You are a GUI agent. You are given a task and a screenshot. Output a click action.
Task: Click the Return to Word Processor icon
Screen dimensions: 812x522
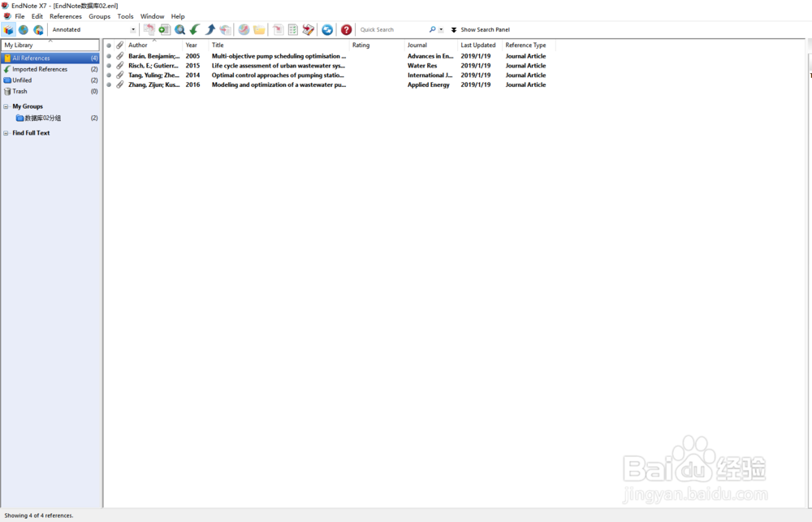pyautogui.click(x=308, y=29)
